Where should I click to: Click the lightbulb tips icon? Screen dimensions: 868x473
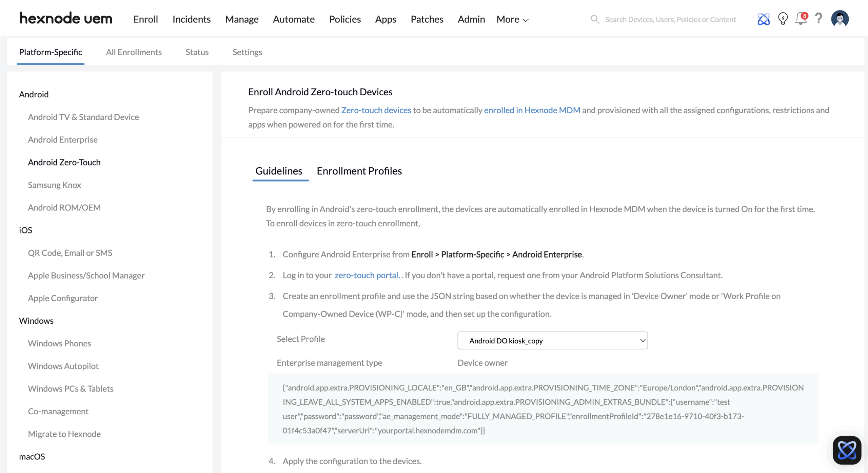click(783, 19)
